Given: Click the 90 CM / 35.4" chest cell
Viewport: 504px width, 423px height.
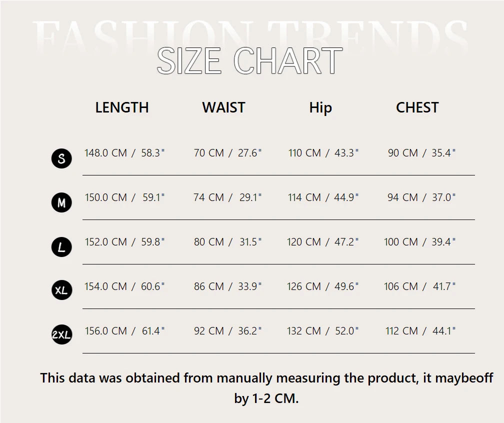Looking at the screenshot, I should (x=421, y=153).
